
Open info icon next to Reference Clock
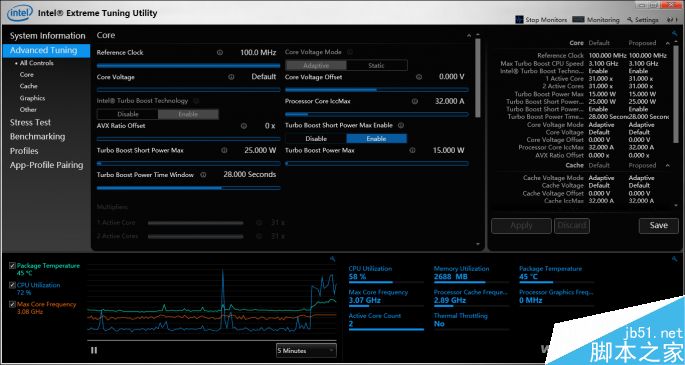coord(220,52)
